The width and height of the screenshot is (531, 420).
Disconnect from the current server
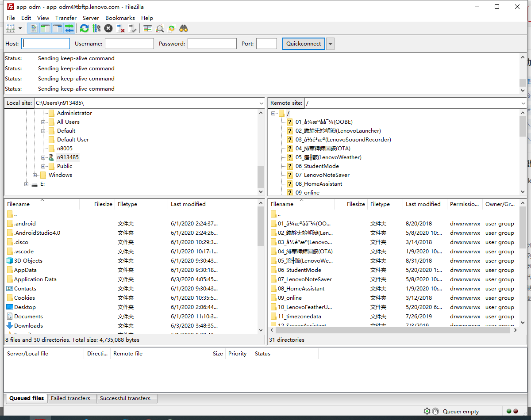click(120, 28)
